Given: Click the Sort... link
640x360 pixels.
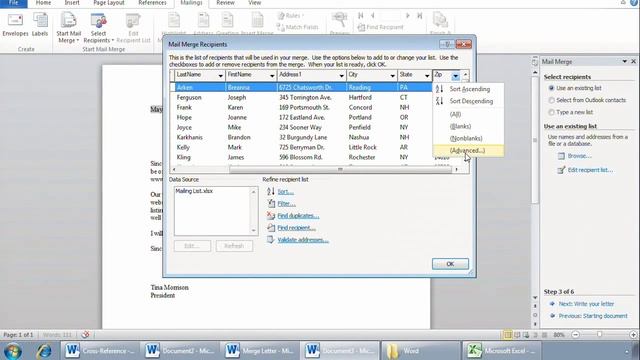Looking at the screenshot, I should tap(285, 191).
